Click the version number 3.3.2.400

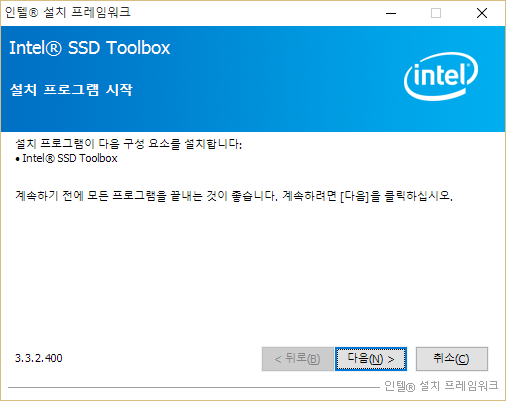pyautogui.click(x=39, y=358)
